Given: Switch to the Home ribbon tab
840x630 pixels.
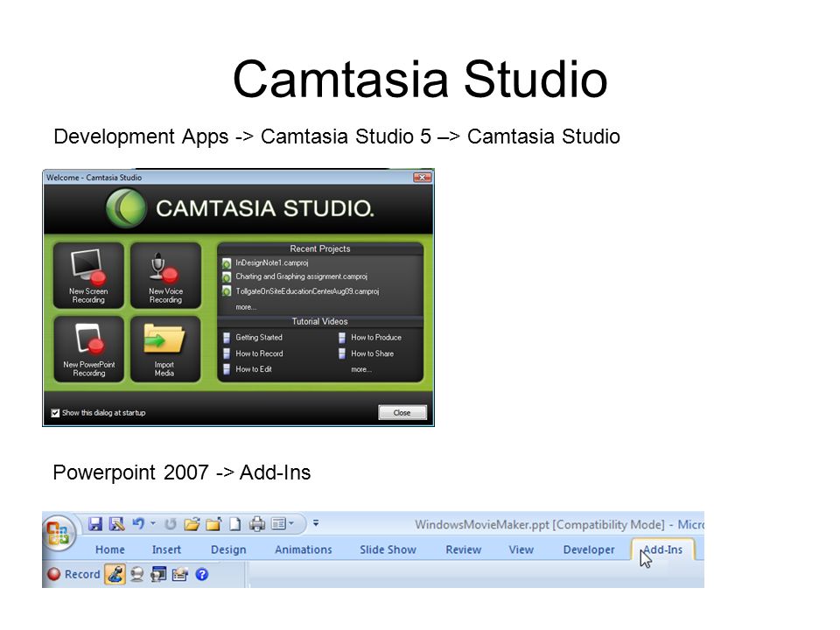Looking at the screenshot, I should 110,549.
